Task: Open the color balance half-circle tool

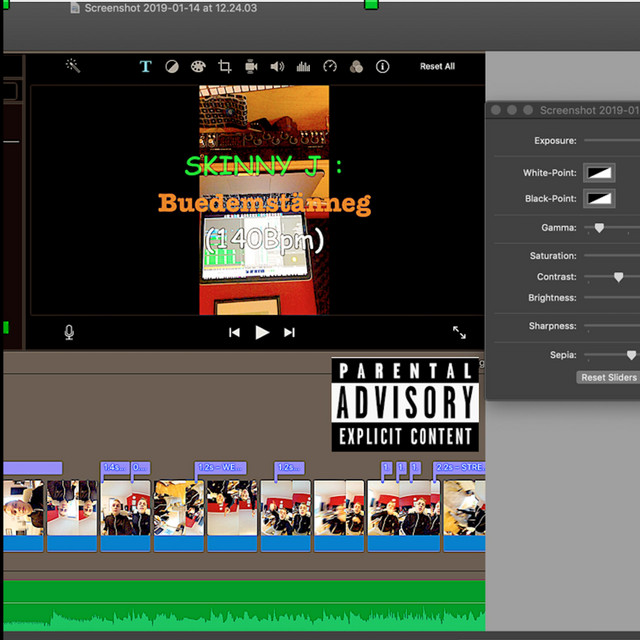Action: tap(172, 67)
